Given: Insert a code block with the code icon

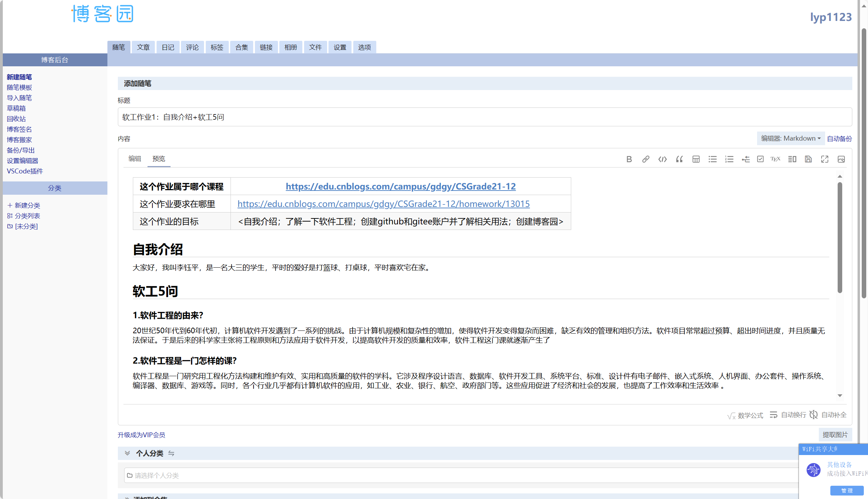Looking at the screenshot, I should [x=662, y=159].
